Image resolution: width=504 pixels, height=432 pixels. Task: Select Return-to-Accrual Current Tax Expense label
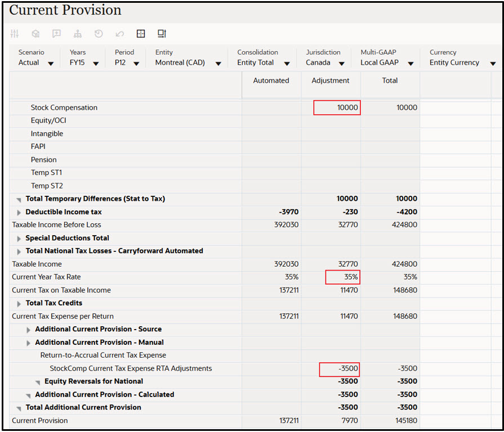(x=103, y=355)
